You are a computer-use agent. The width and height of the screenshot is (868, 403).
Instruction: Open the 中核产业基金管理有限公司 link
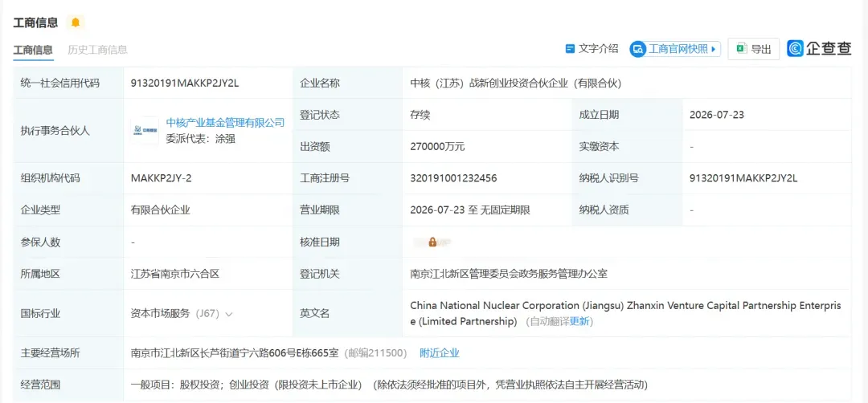tap(225, 123)
